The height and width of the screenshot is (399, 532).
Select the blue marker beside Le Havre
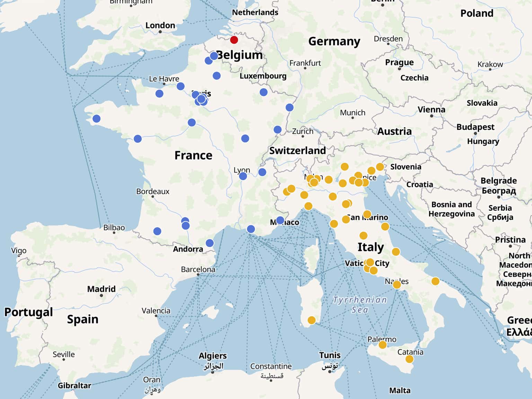(x=180, y=86)
